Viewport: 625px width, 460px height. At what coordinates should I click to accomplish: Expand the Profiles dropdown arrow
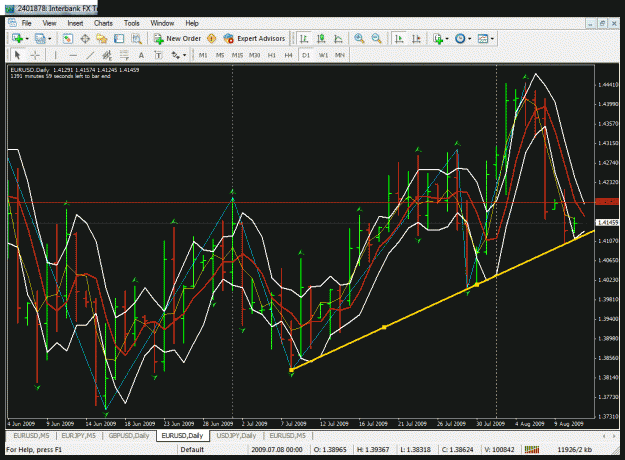(50, 39)
